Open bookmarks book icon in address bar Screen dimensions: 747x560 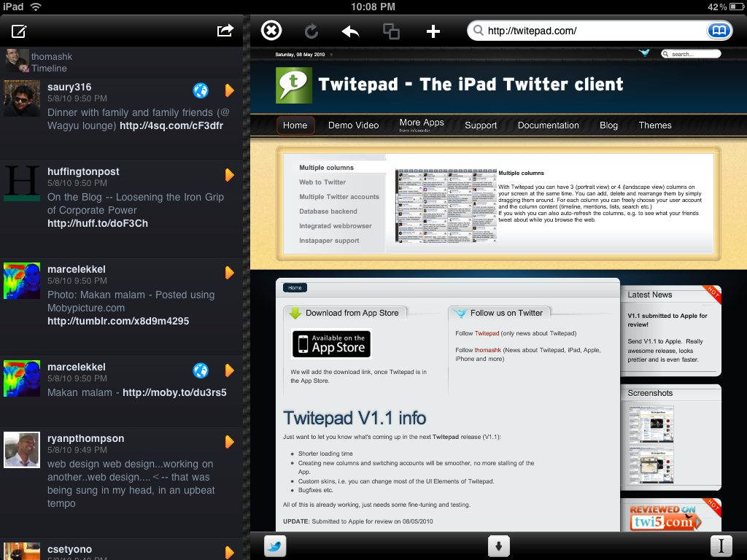pyautogui.click(x=719, y=31)
